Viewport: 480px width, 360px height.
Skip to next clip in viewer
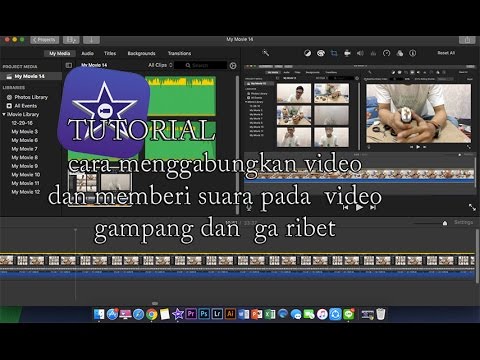373,207
